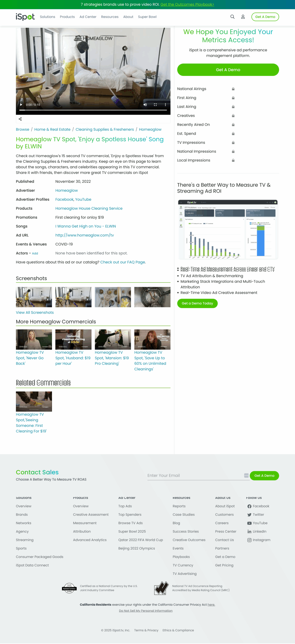
Task: Click Get A Demo in header
Action: click(x=265, y=17)
